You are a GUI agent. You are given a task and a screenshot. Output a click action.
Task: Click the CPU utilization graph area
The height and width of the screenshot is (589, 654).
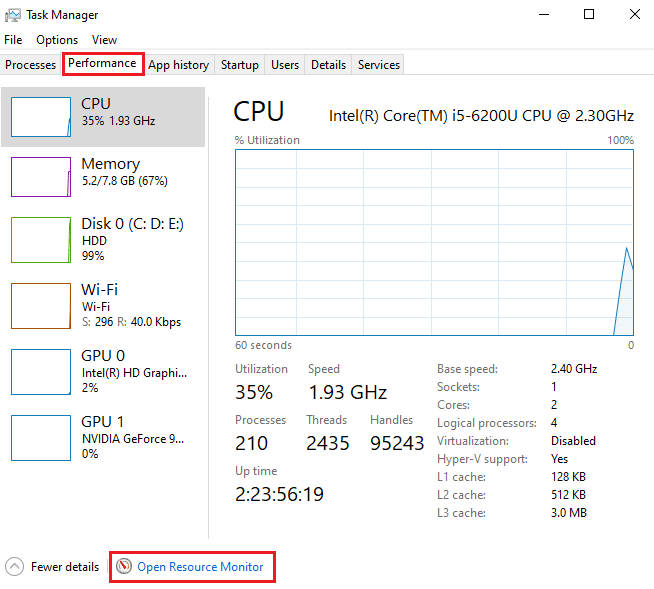434,242
